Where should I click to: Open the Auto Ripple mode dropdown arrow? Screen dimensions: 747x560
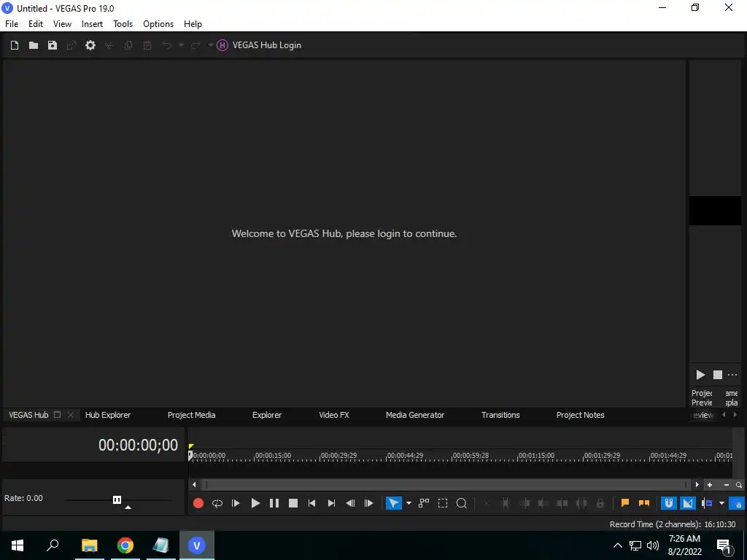[x=721, y=503]
